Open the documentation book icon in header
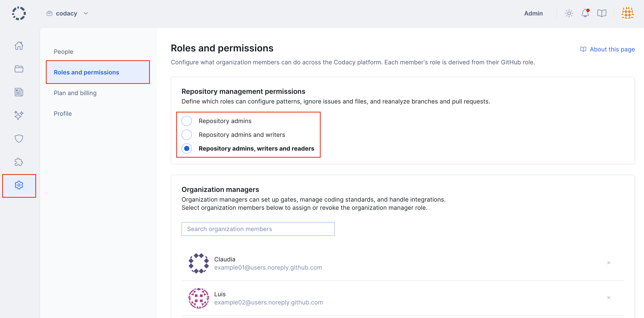Viewport: 644px width, 318px height. coord(601,13)
